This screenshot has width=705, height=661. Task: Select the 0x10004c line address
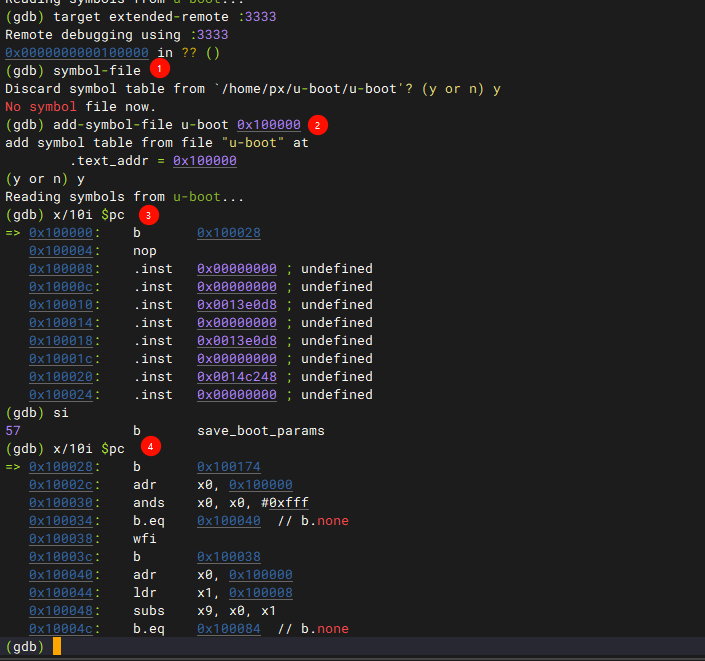click(x=60, y=629)
